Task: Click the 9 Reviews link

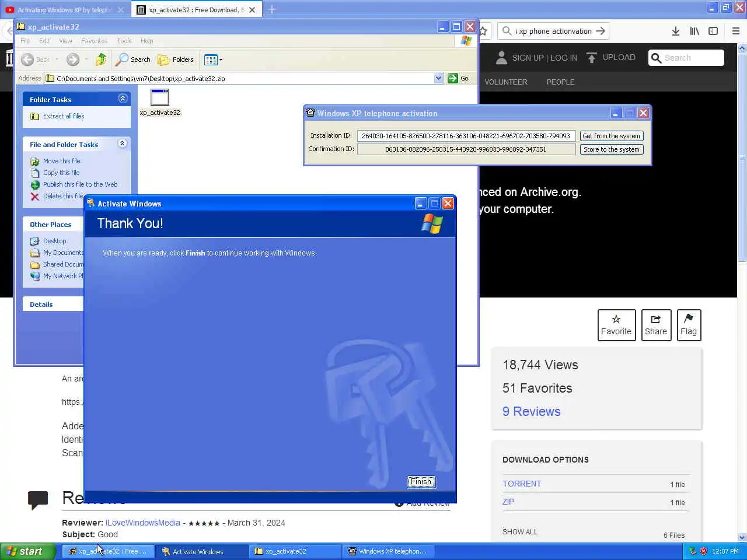Action: coord(531,411)
